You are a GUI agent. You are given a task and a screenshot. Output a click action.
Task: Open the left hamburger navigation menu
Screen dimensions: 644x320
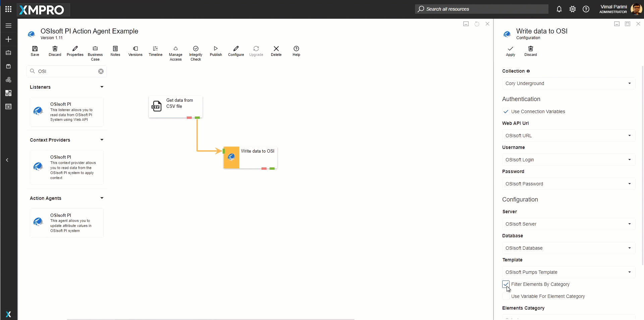click(8, 25)
